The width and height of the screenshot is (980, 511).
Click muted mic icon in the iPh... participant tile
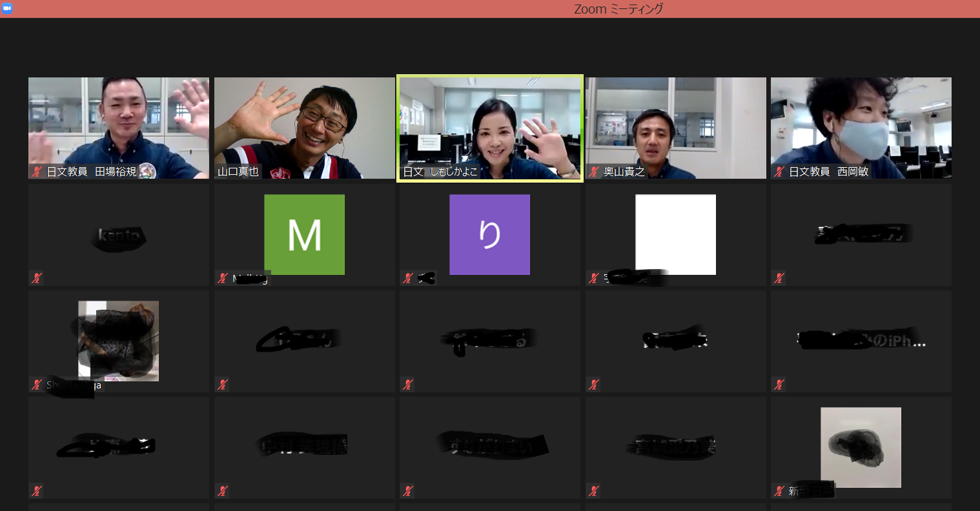(779, 385)
